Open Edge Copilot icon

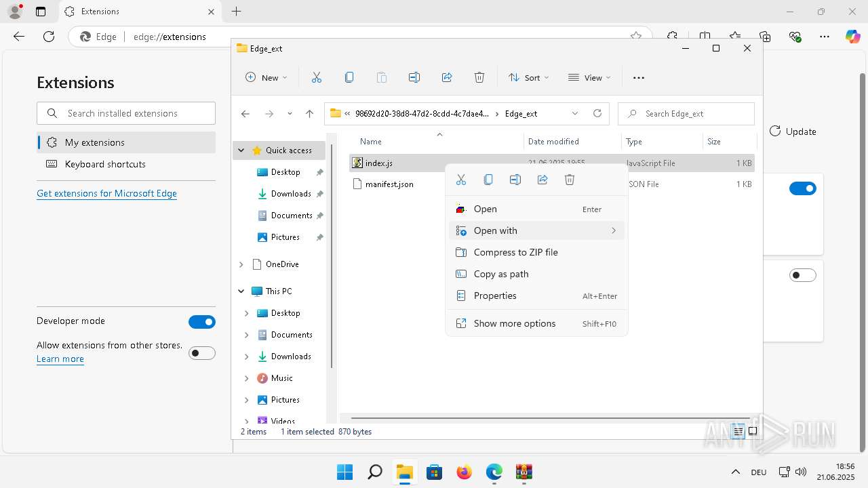pyautogui.click(x=852, y=37)
